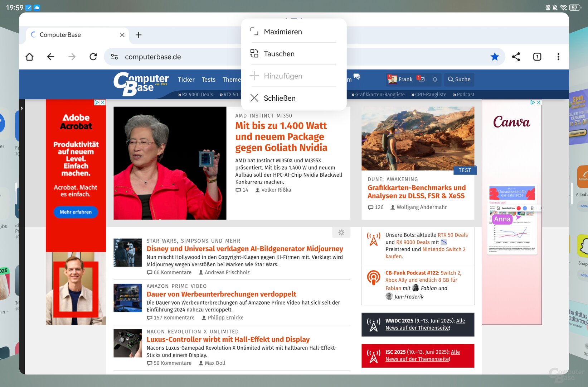This screenshot has height=387, width=588.
Task: Open Grafikkarten-Rangliste quick link
Action: [x=378, y=95]
